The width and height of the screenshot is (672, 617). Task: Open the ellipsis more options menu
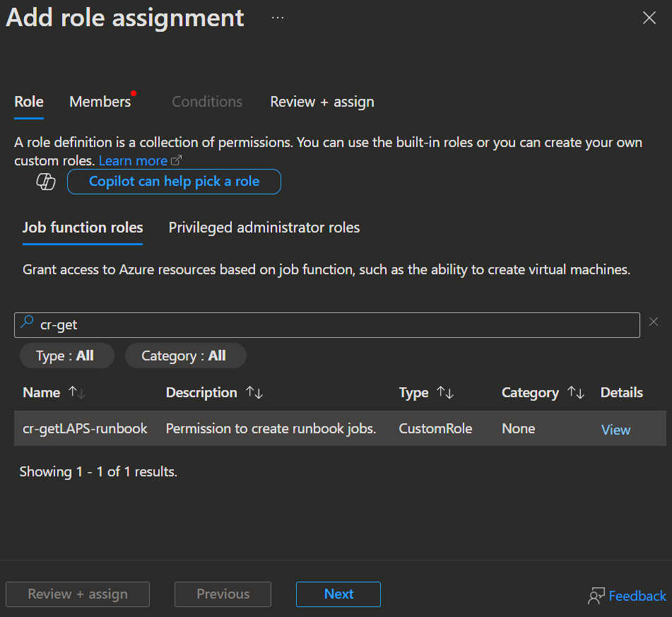pos(278,18)
